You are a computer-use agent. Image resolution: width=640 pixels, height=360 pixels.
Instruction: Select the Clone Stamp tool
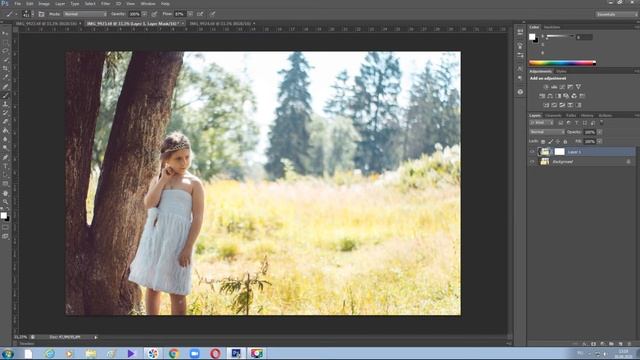[5, 104]
